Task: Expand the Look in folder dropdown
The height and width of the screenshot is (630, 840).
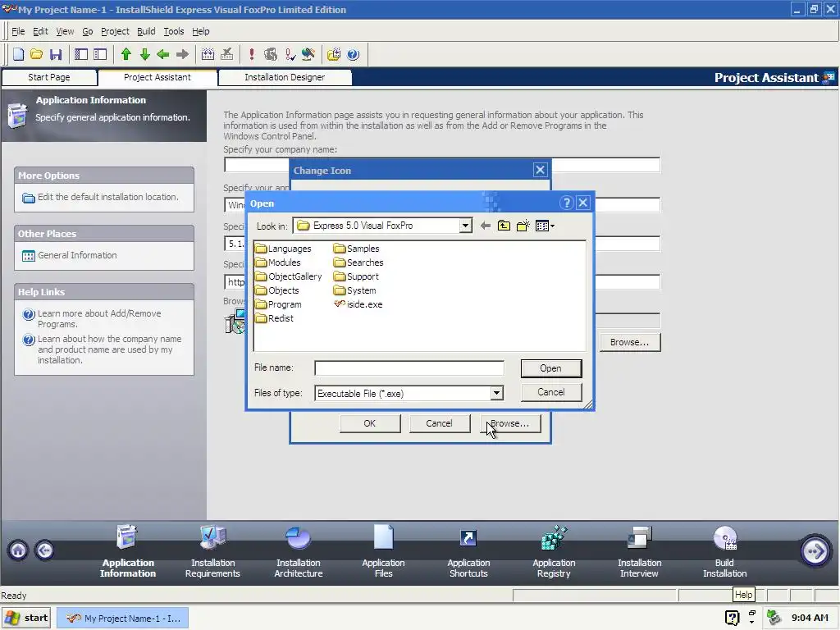Action: point(465,226)
